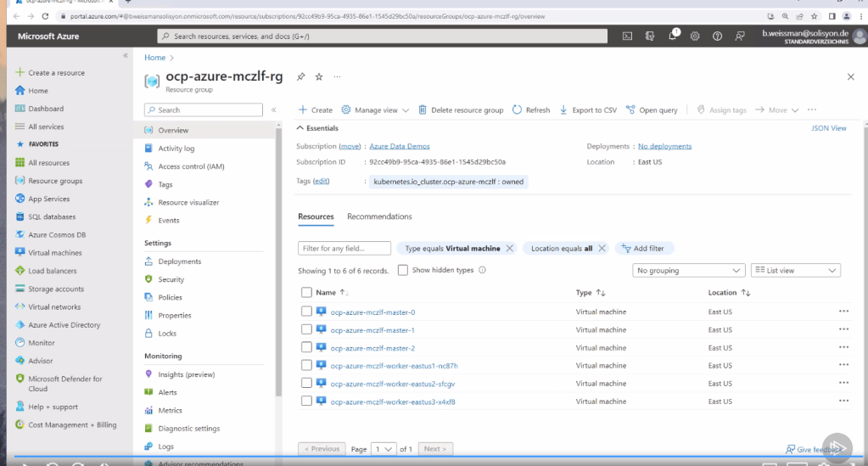Screen dimensions: 868x466
Task: Click Delete resource group button
Action: tap(461, 109)
